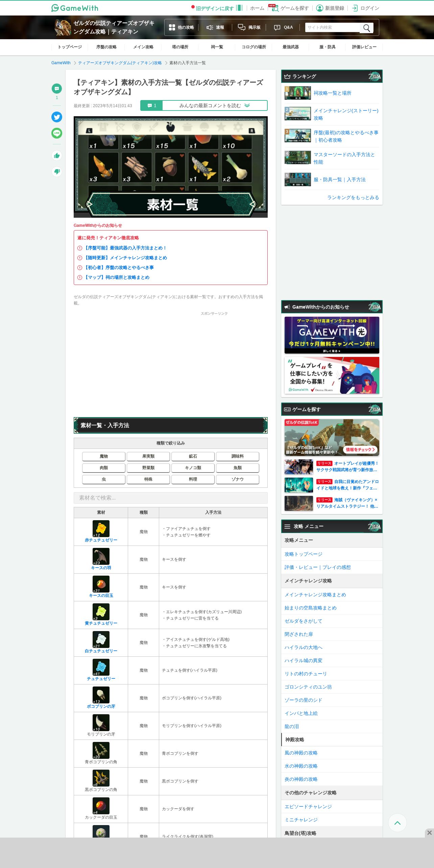This screenshot has height=868, width=434.
Task: Open ミニチャレンジ menu link
Action: (301, 820)
